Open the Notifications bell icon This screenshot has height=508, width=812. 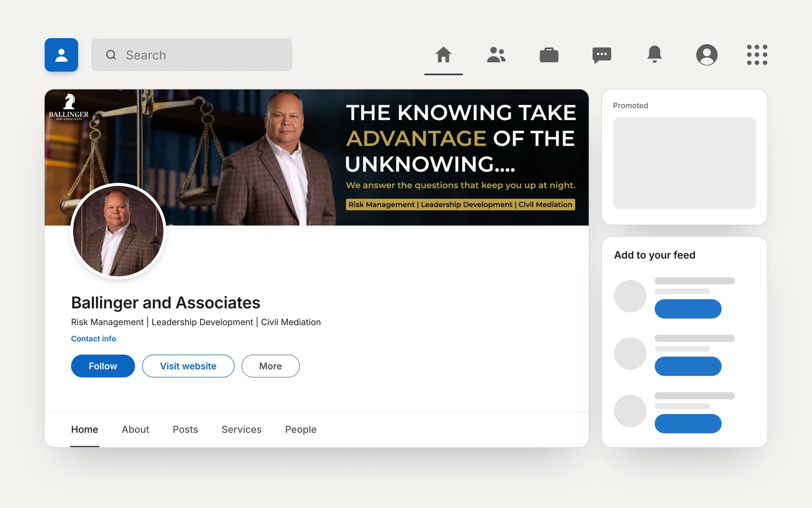coord(654,54)
